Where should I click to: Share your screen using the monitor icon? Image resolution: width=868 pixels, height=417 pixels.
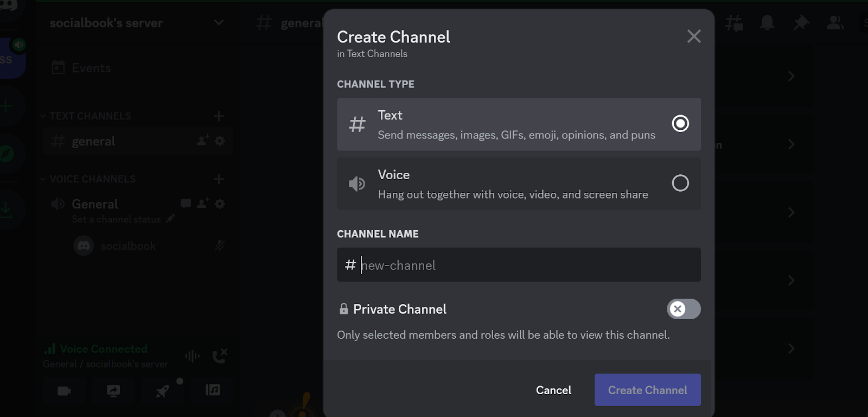pos(113,391)
